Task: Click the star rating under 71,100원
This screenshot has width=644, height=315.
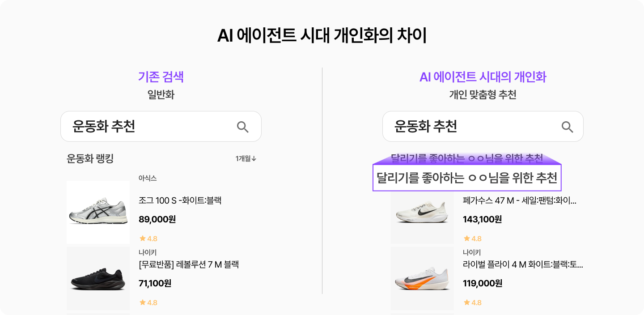Action: tap(148, 302)
